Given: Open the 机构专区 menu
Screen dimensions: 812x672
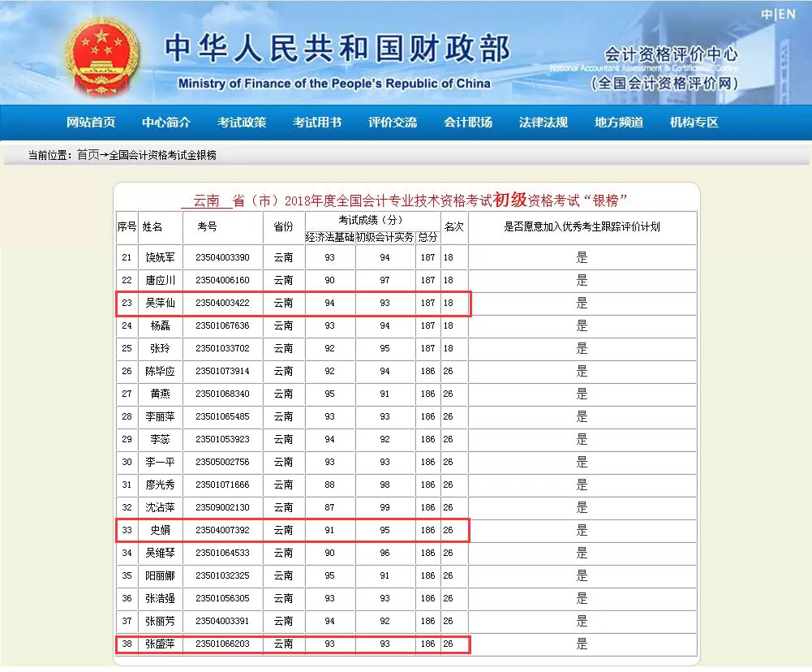Looking at the screenshot, I should click(694, 123).
